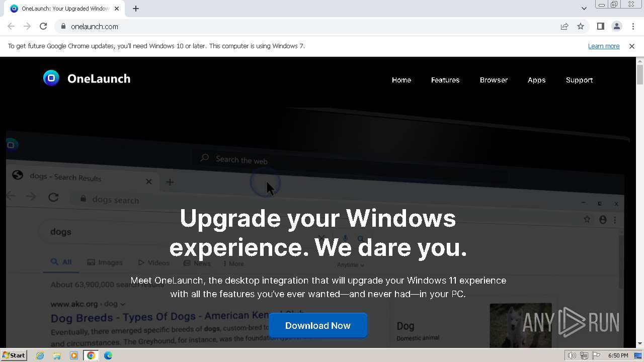Click the site lock icon in address bar

[x=63, y=26]
